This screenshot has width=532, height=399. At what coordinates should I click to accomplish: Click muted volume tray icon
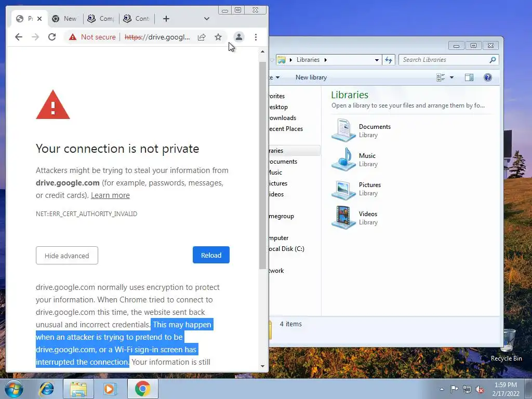point(480,389)
